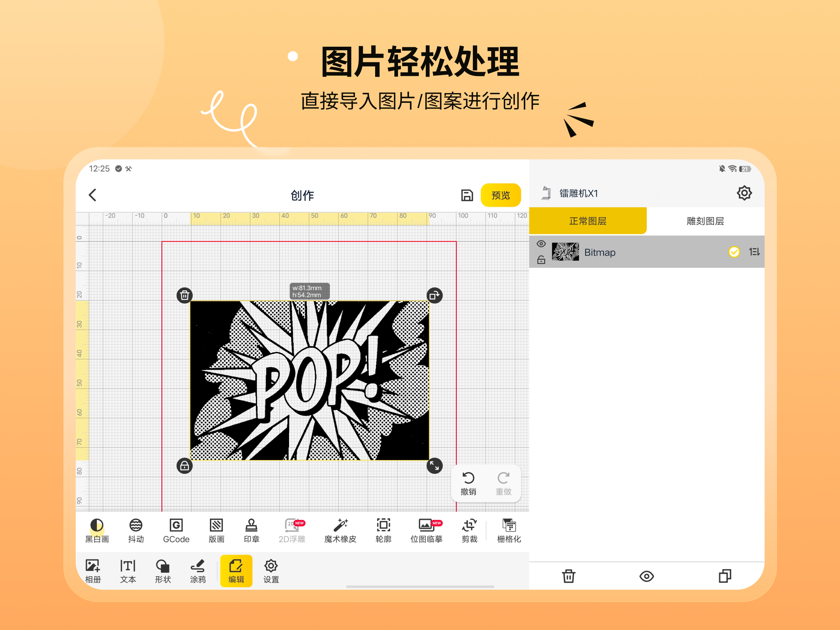Click the 栅格化 rasterize tool
The height and width of the screenshot is (630, 840).
(509, 530)
